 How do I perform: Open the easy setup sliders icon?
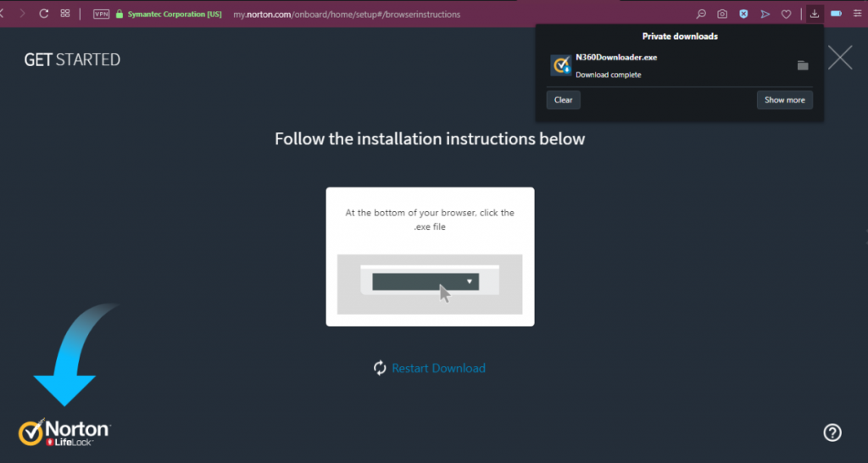click(858, 14)
